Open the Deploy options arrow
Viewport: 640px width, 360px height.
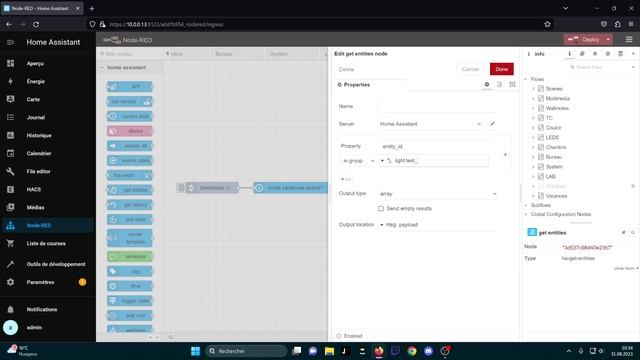click(608, 40)
